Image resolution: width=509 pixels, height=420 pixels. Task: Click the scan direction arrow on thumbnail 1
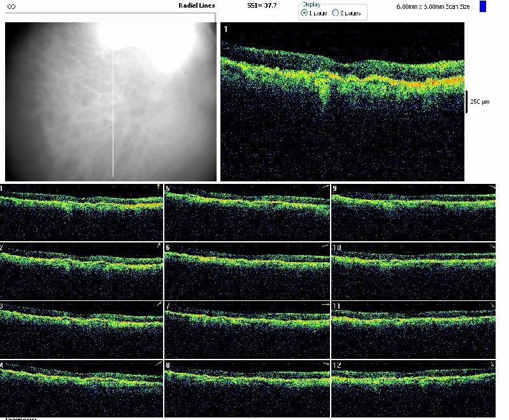(159, 187)
